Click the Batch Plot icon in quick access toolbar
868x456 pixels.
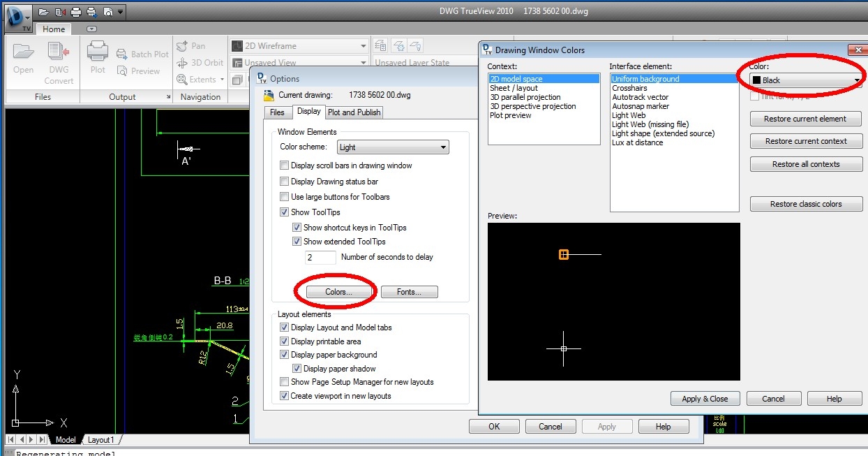[x=91, y=12]
